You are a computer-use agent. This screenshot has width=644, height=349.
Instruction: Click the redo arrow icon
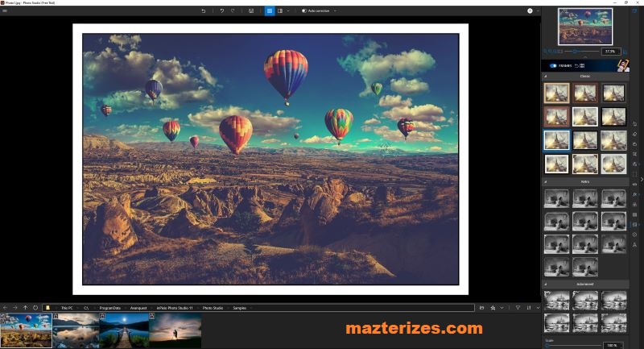233,11
